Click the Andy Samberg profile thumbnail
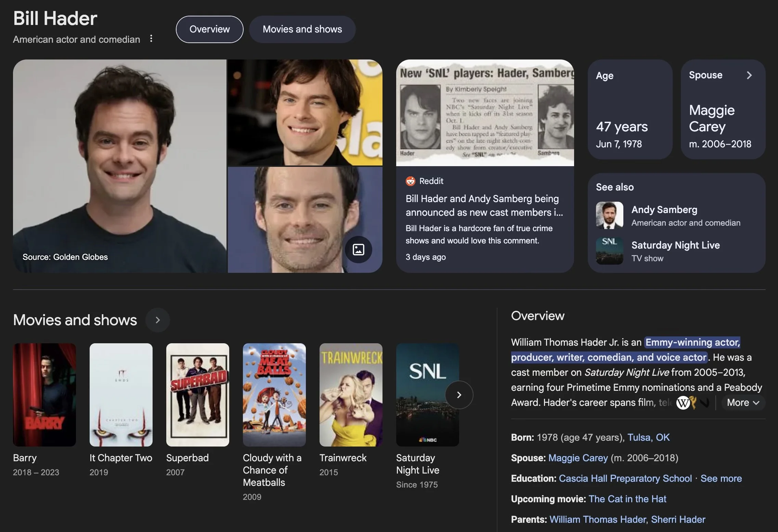Image resolution: width=778 pixels, height=532 pixels. [x=609, y=215]
